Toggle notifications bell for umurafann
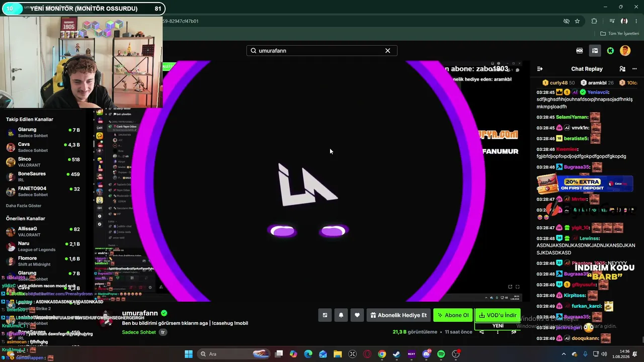This screenshot has width=644, height=362. (341, 315)
